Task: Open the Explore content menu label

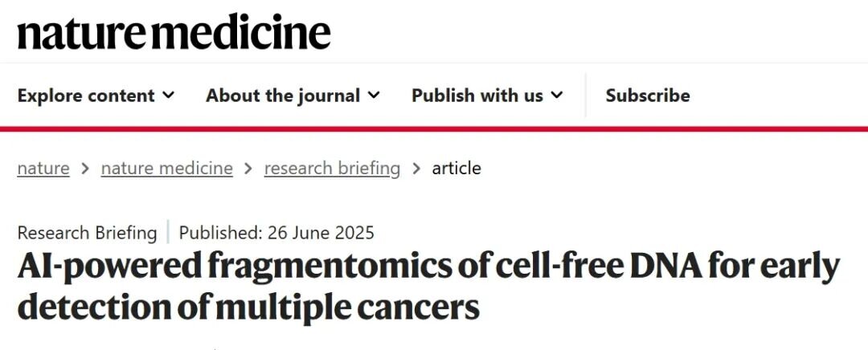Action: (x=86, y=95)
